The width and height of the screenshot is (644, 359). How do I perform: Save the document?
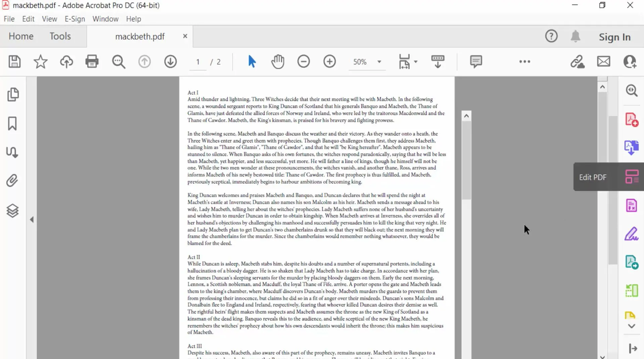click(x=14, y=62)
